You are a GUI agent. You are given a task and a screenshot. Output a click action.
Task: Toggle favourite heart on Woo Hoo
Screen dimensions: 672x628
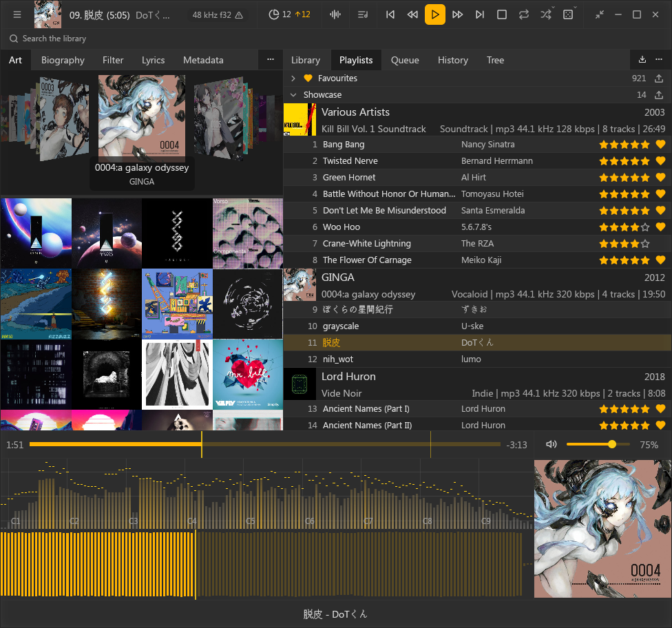660,227
